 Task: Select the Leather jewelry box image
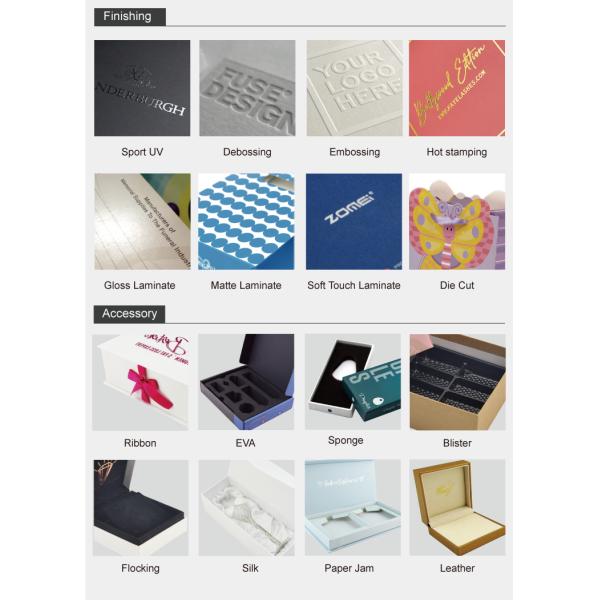pos(458,507)
